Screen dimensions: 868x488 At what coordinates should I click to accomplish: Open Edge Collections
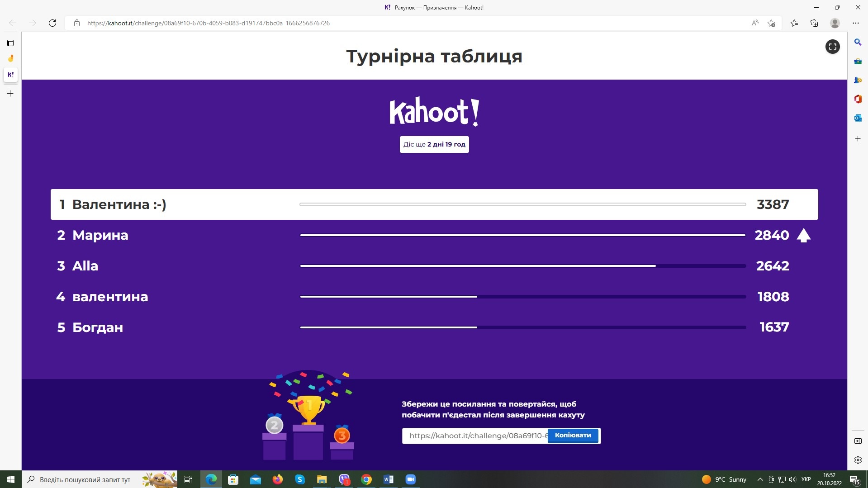coord(814,23)
